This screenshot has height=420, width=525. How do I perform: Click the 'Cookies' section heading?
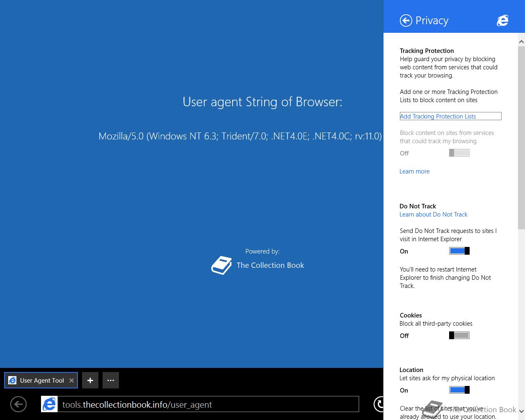tap(411, 315)
